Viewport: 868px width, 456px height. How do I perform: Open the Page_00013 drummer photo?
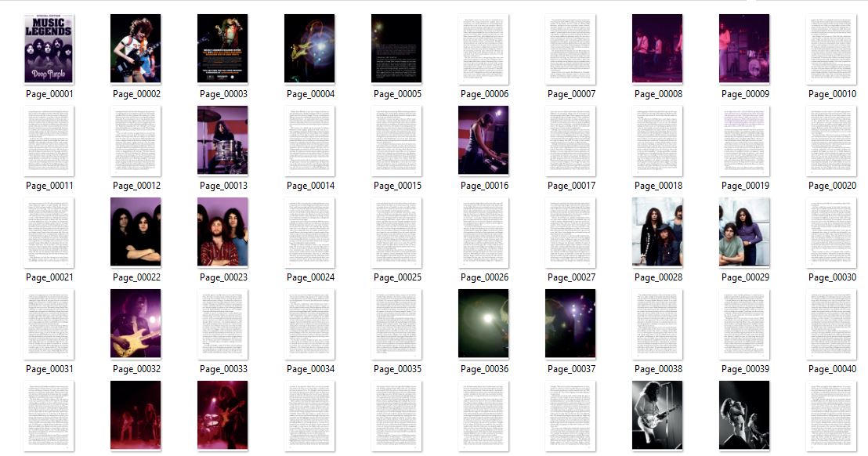tap(222, 140)
